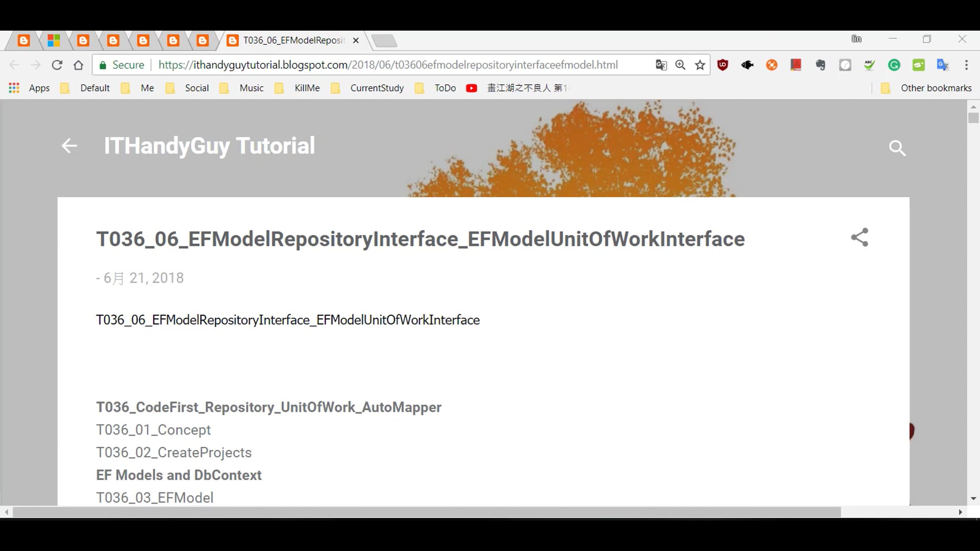Open the ToDo bookmarks folder
The width and height of the screenshot is (980, 551).
(444, 88)
